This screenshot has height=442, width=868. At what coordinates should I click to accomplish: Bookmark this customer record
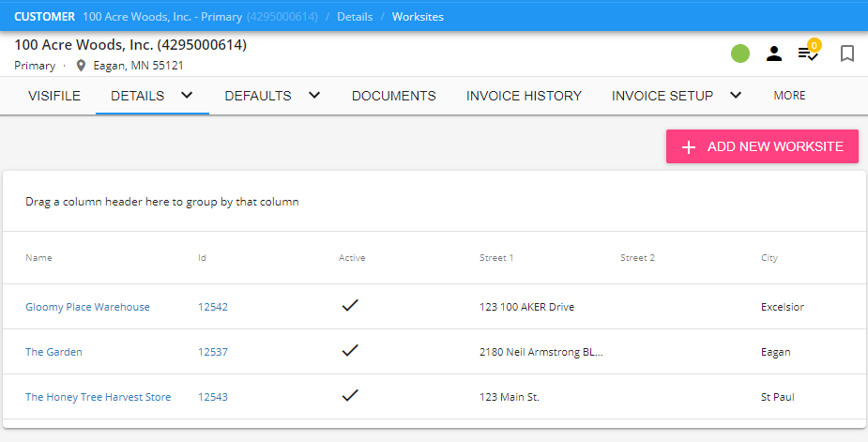tap(847, 53)
